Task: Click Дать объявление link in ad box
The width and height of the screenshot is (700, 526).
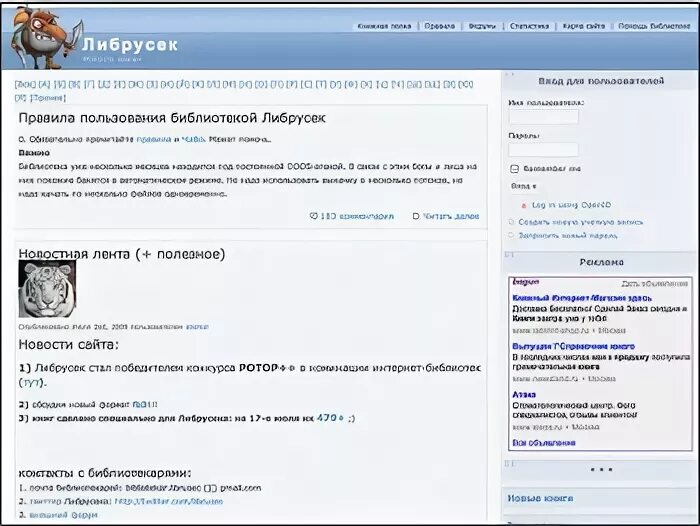Action: tap(655, 284)
